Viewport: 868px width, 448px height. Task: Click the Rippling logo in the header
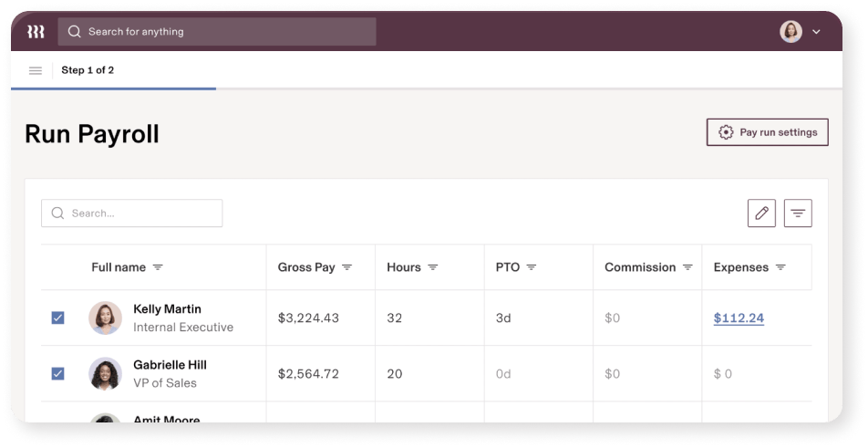pos(36,32)
